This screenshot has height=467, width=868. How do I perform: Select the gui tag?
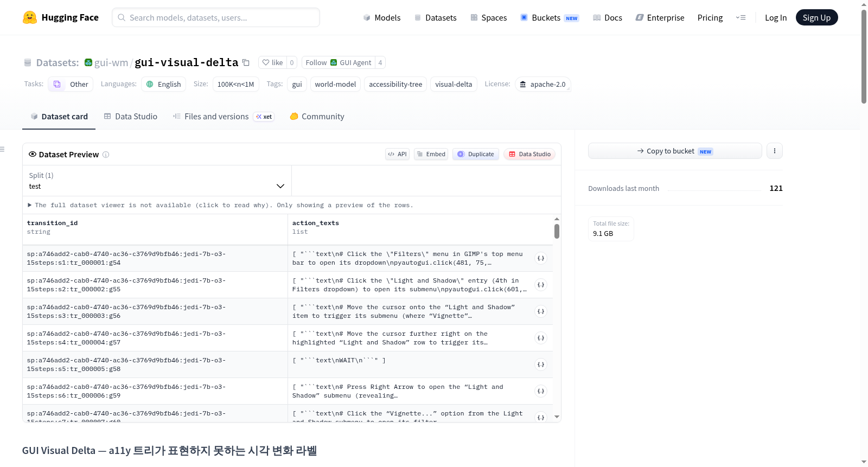tap(297, 84)
